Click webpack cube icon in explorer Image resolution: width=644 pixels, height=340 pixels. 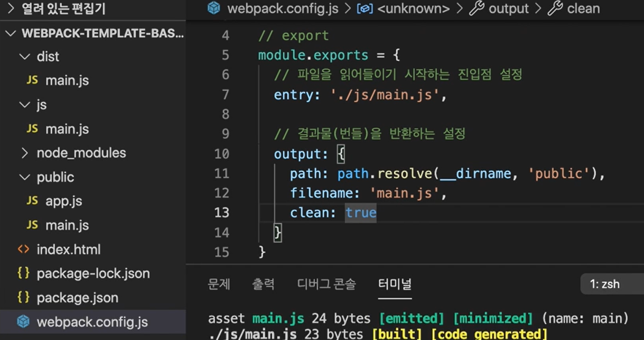[x=23, y=321]
